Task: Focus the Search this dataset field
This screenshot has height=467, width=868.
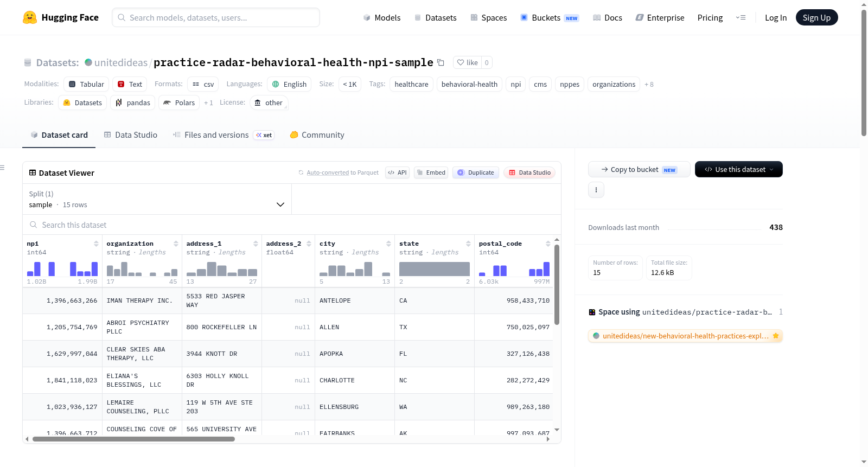Action: click(x=292, y=225)
